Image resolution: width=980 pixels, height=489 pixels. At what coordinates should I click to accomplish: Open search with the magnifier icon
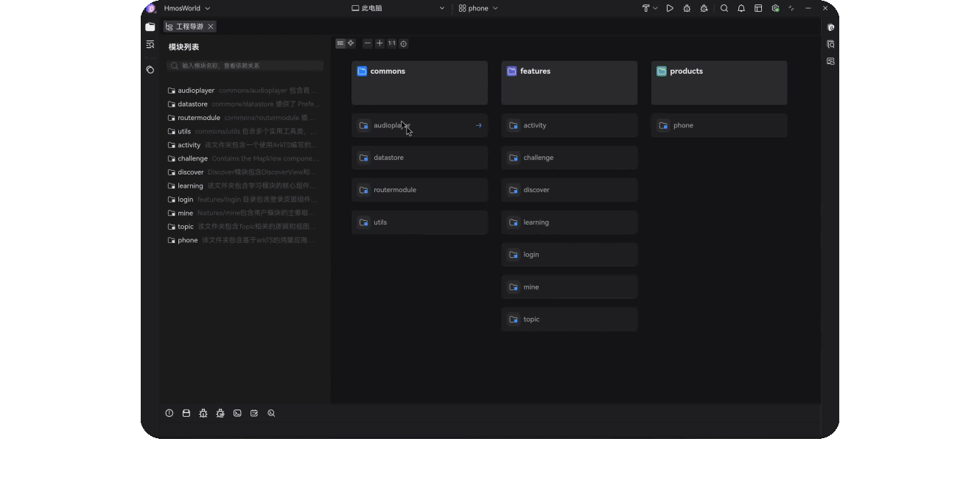tap(724, 8)
